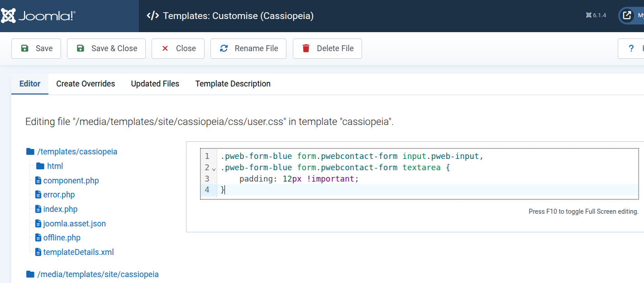This screenshot has height=283, width=644.
Task: Switch to the Editor tab
Action: 30,84
